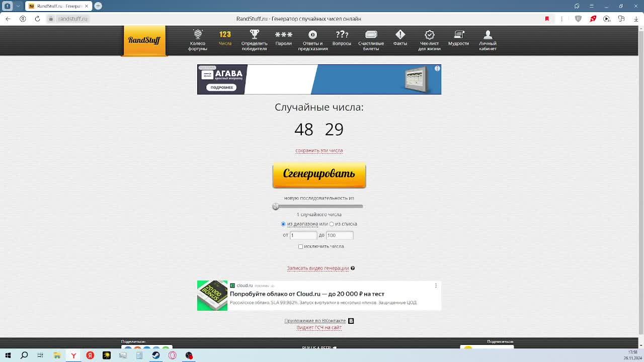Open the red Яндекс taskbar icon
644x362 pixels.
[90, 355]
